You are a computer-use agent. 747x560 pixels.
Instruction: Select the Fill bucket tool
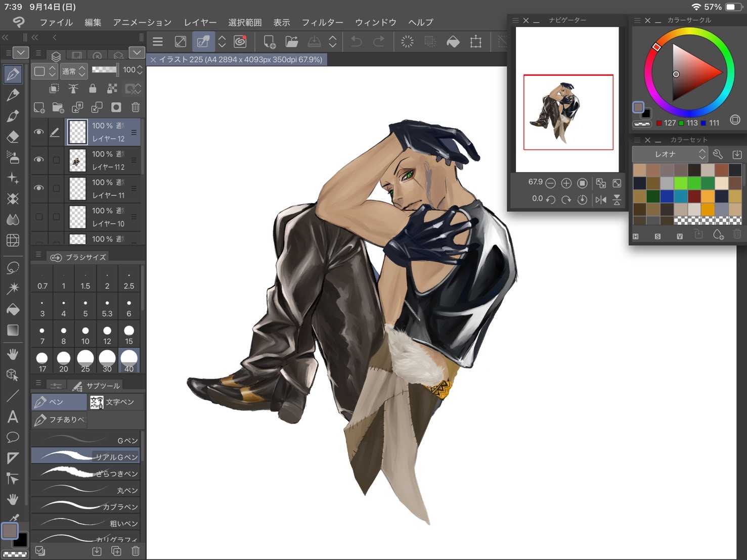coord(13,309)
